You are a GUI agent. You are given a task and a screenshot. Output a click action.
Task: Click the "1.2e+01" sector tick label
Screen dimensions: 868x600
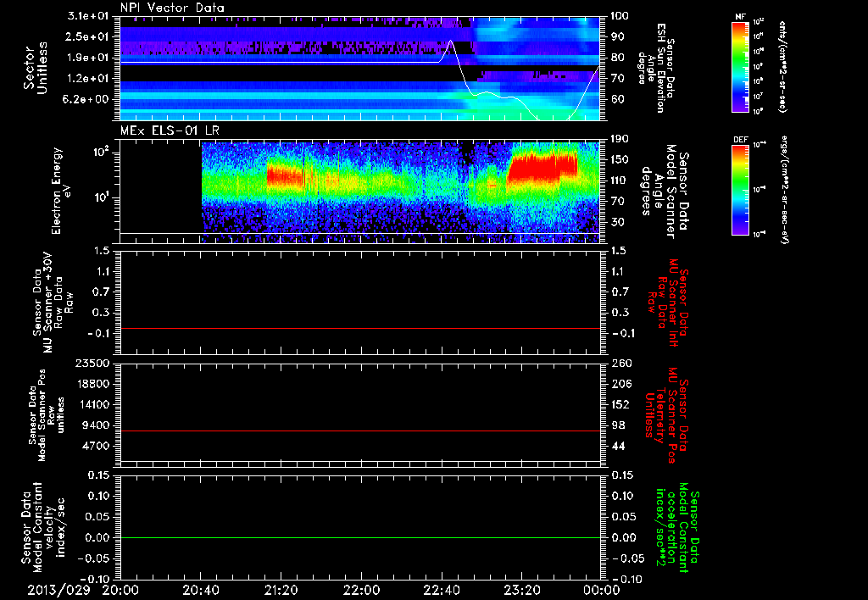(x=88, y=79)
